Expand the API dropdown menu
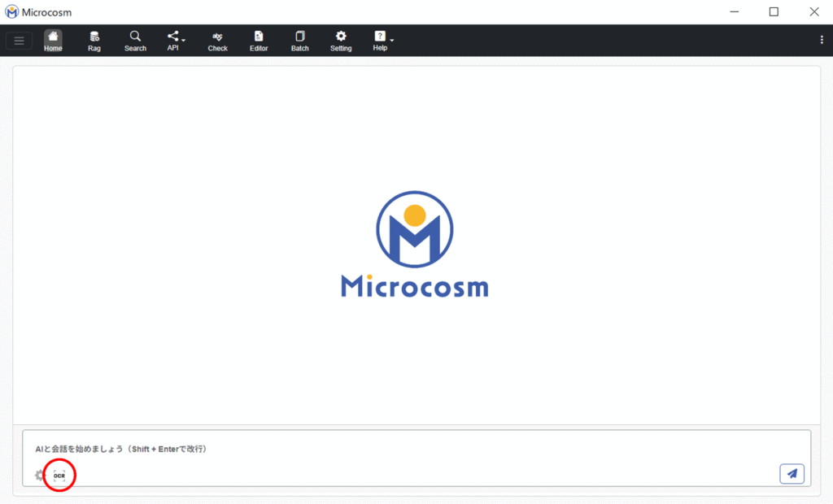 [175, 41]
